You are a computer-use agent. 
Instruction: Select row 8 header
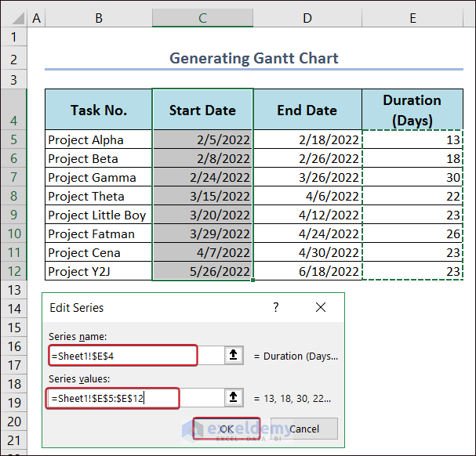point(13,196)
